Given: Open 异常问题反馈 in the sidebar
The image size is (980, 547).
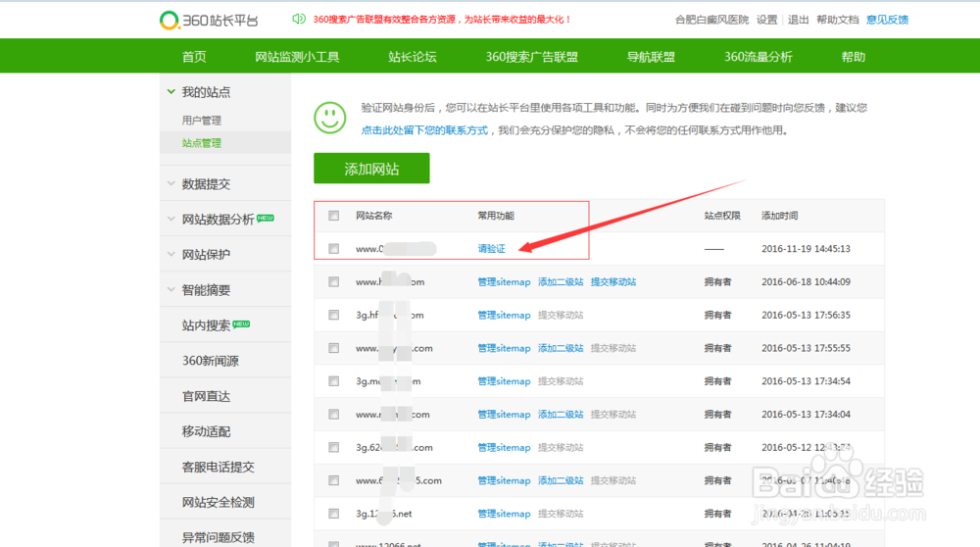Looking at the screenshot, I should (x=219, y=537).
